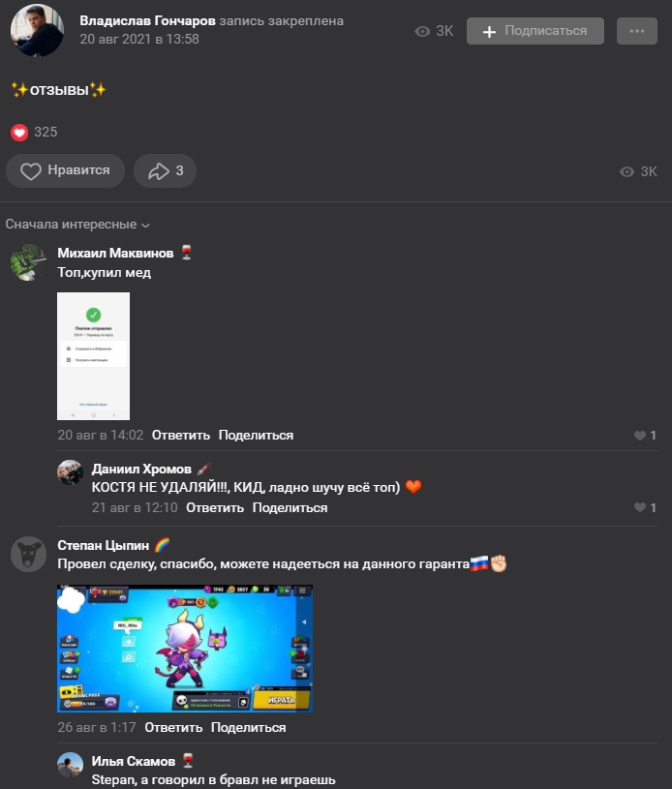Share the post using the arrow icon
The image size is (672, 789).
click(x=166, y=171)
